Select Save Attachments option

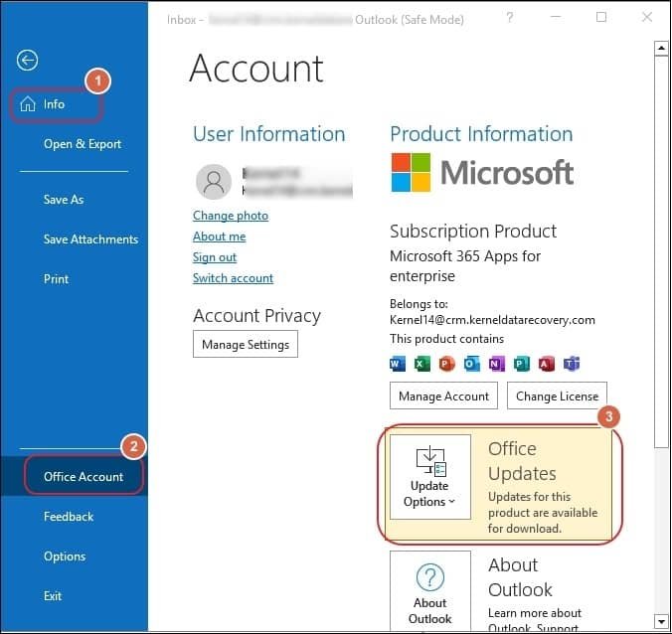click(x=90, y=239)
